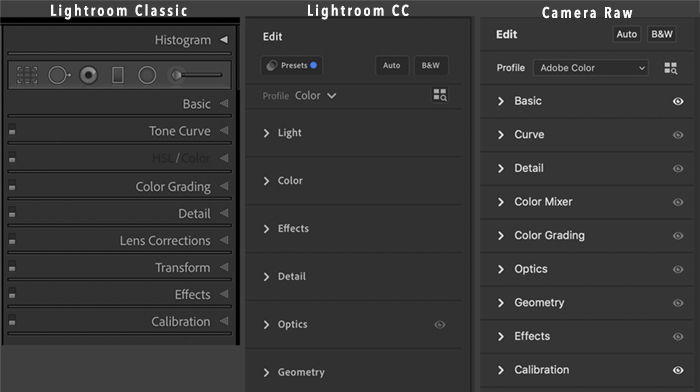Expand Detail chevron in Camera Raw
Viewport: 700px width, 392px height.
click(x=501, y=168)
